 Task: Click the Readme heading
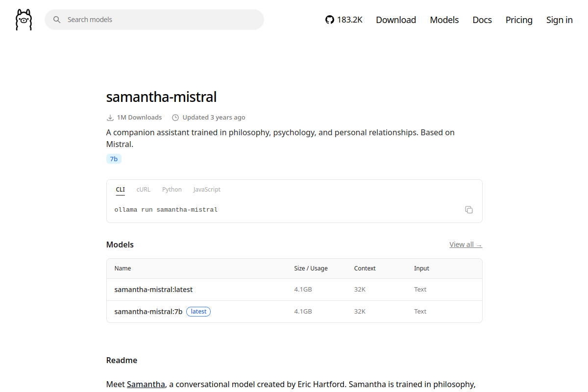pyautogui.click(x=122, y=360)
